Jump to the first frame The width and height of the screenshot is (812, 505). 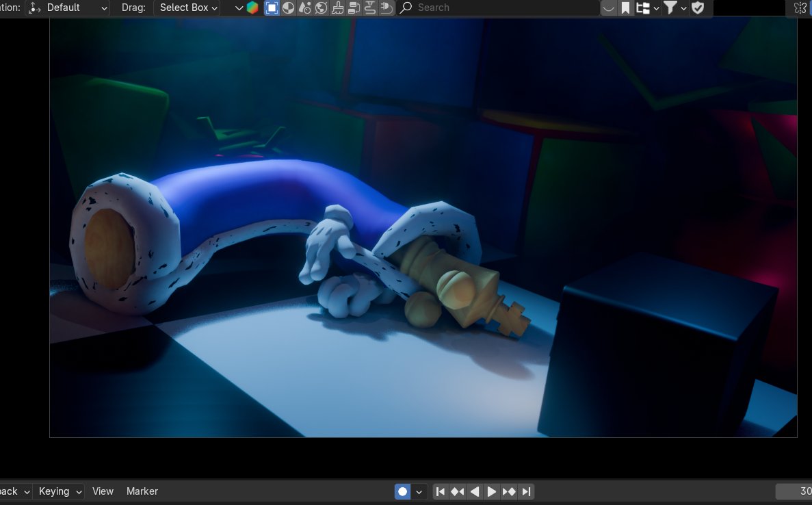coord(440,491)
